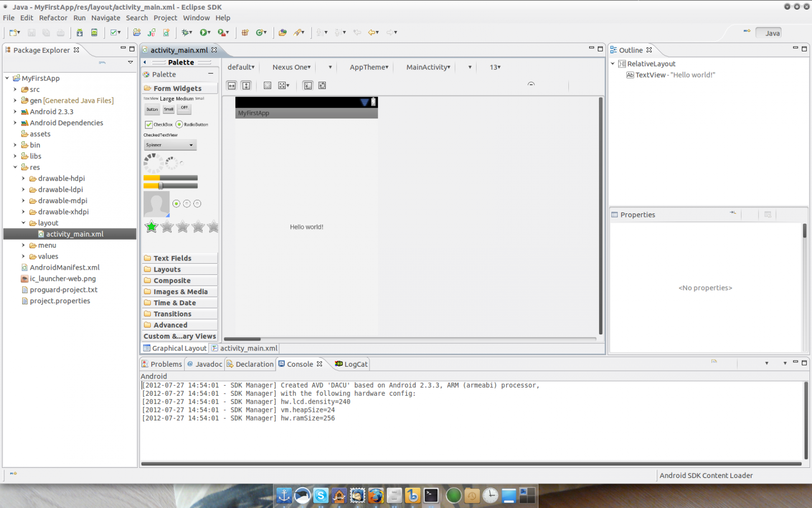Viewport: 812px width, 508px height.
Task: Open the Text Fields palette category
Action: (173, 258)
